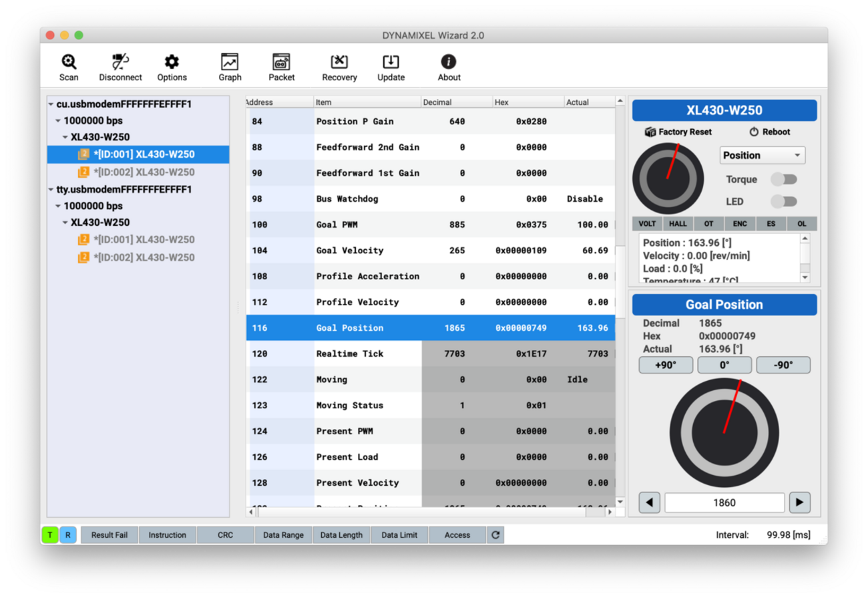
Task: Open the Packet tool
Action: pyautogui.click(x=281, y=62)
